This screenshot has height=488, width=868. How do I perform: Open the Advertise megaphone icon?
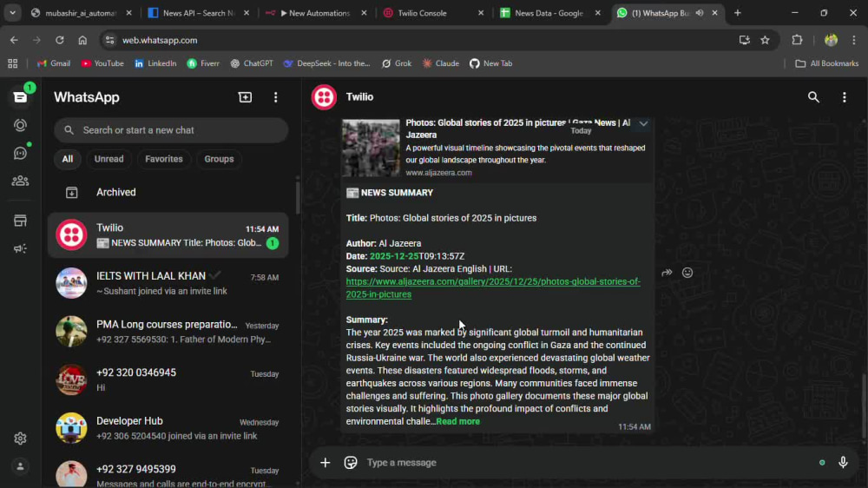21,248
